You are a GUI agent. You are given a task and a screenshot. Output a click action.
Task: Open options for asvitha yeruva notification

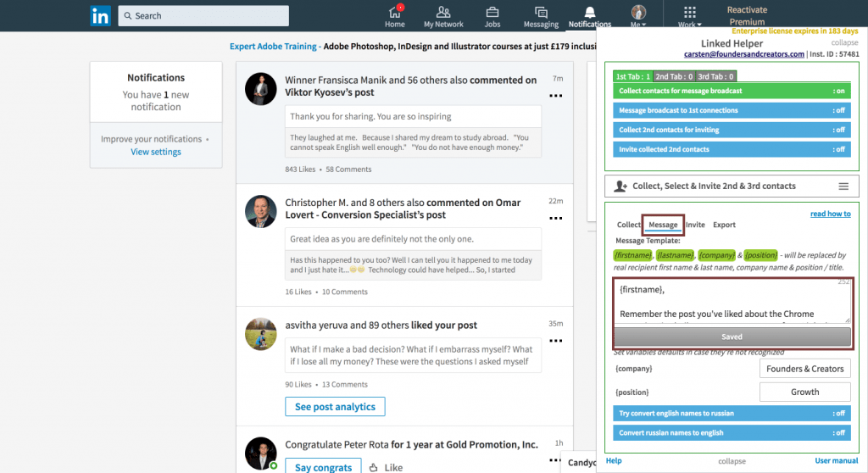pos(556,341)
